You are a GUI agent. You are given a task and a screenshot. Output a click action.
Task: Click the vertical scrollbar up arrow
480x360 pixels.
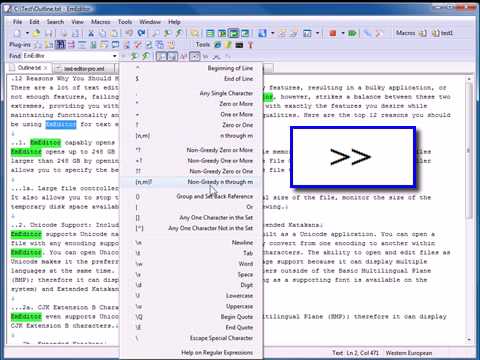coord(469,79)
